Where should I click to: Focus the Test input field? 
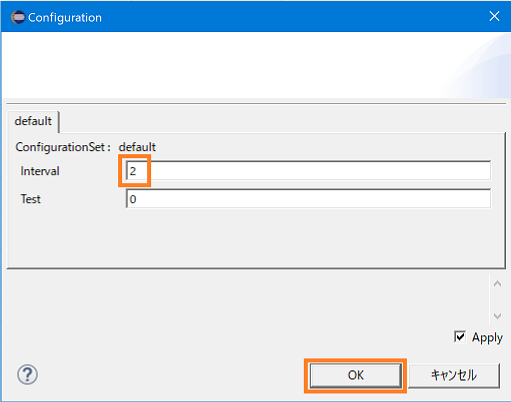[x=308, y=199]
